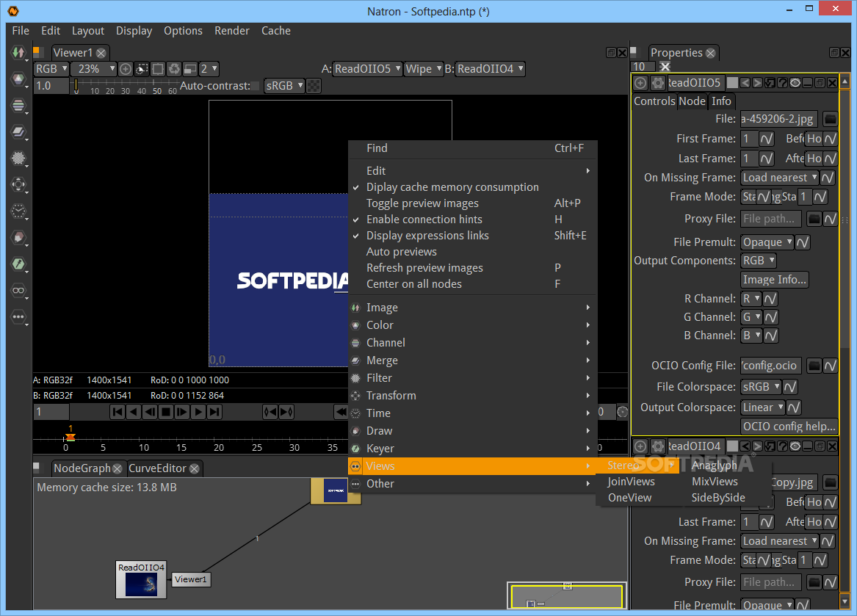Open the File menu

click(21, 31)
